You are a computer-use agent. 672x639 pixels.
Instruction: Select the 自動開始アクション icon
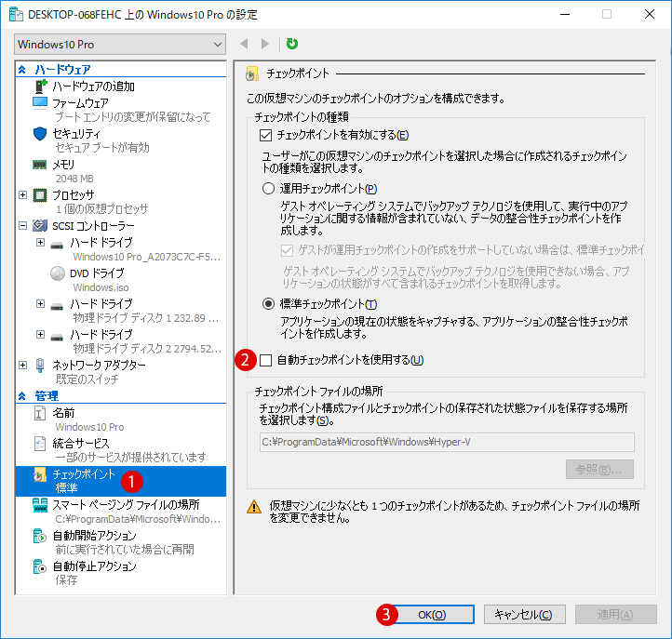point(40,536)
